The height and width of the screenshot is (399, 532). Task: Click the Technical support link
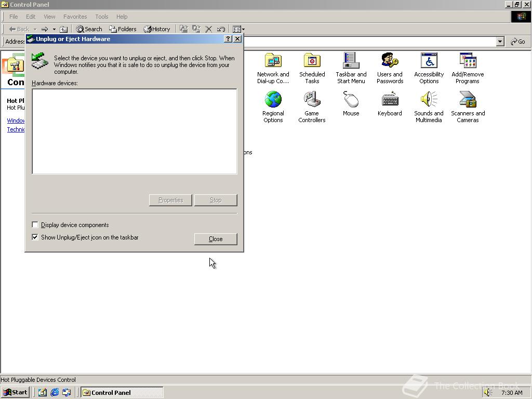pos(16,129)
